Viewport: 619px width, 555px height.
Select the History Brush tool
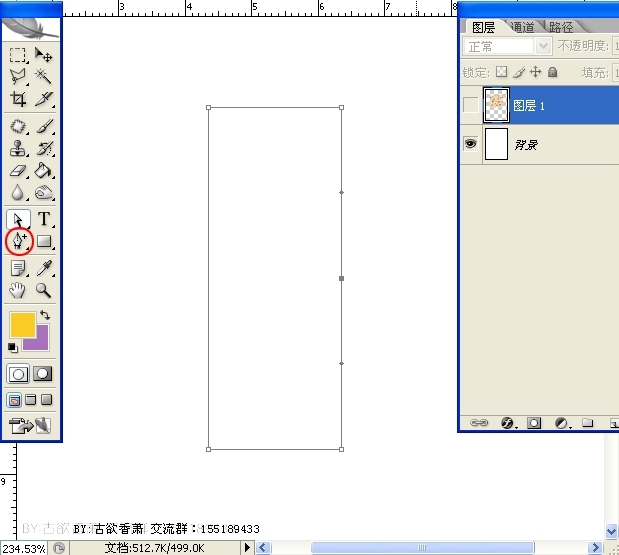(44, 149)
